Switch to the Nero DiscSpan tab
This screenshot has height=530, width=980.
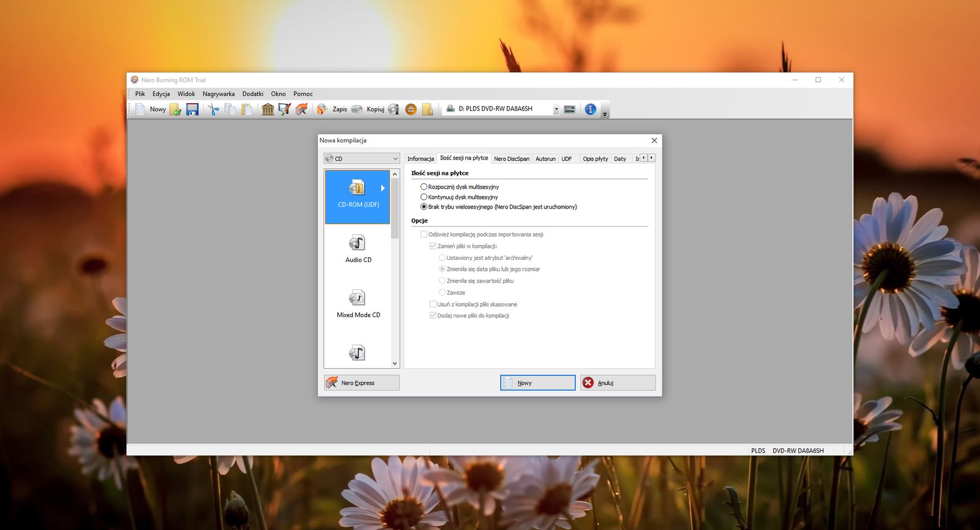click(x=512, y=159)
